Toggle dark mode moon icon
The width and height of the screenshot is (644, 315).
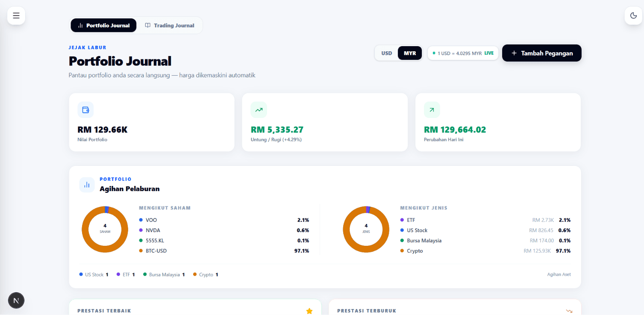[x=633, y=16]
